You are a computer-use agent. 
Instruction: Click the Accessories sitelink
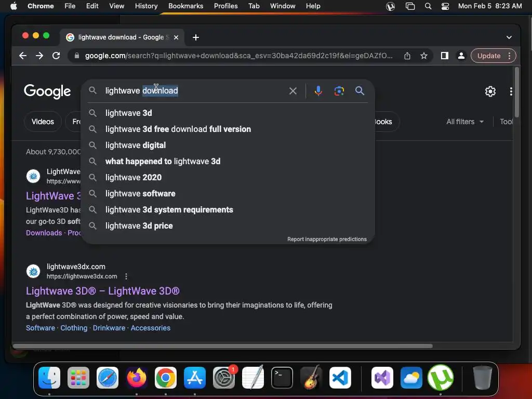click(151, 328)
